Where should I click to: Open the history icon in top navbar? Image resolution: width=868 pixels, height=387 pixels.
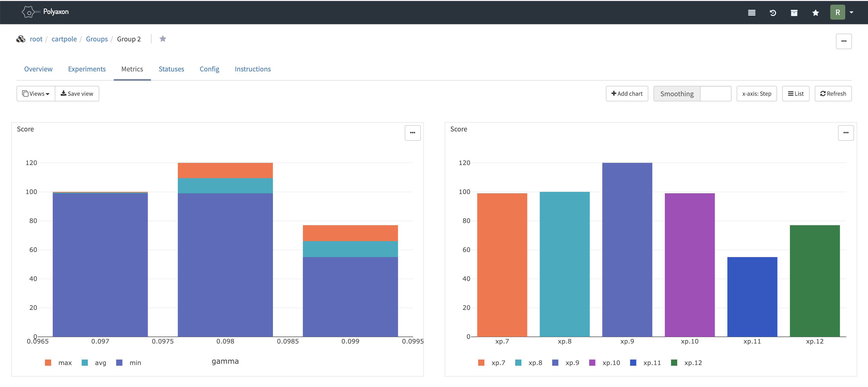pos(773,13)
